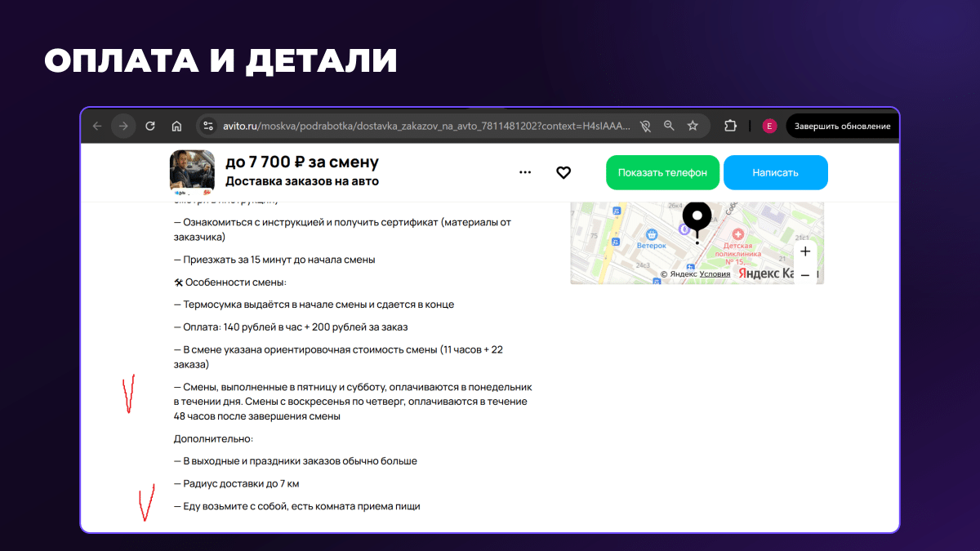This screenshot has width=980, height=551.
Task: Open the zoom magnifier icon in address bar
Action: (669, 126)
